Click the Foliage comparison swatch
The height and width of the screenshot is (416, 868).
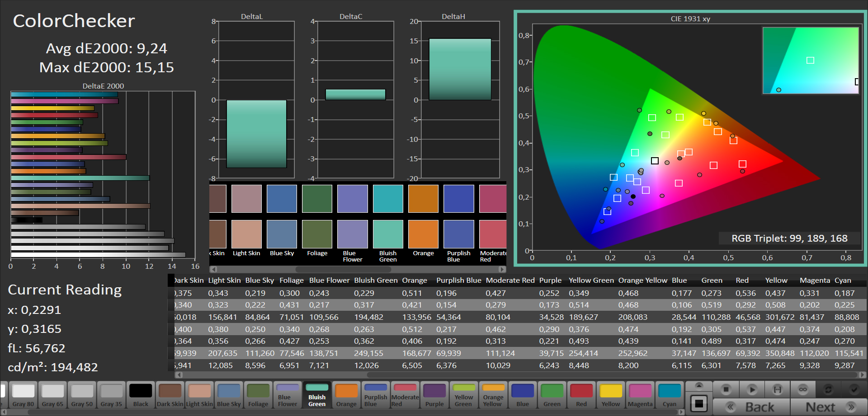coord(317,216)
